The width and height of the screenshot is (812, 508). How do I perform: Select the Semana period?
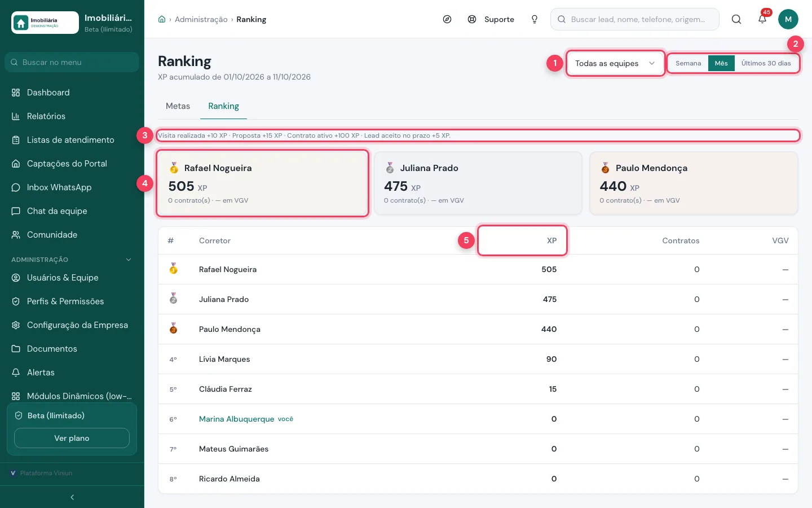click(x=689, y=63)
